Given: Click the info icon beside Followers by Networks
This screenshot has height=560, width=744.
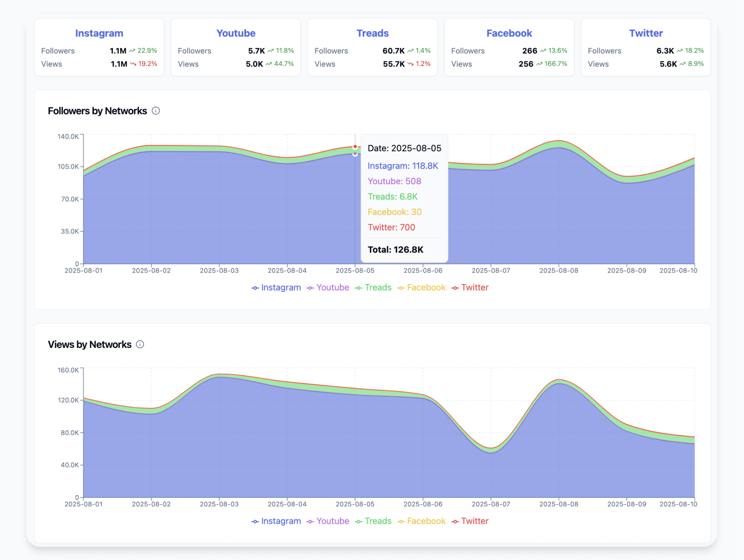Looking at the screenshot, I should point(156,111).
